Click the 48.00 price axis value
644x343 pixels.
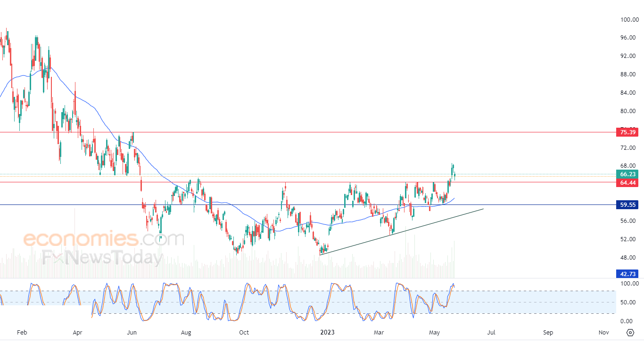click(x=629, y=258)
